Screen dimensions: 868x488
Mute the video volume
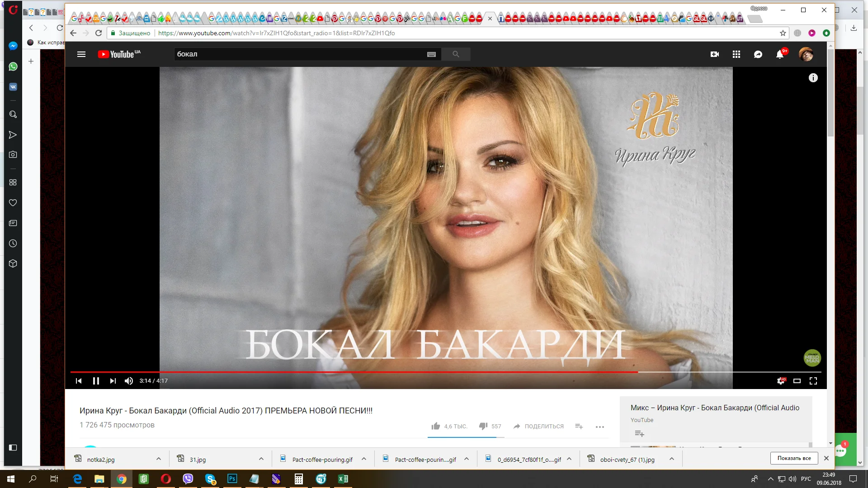[x=129, y=381]
